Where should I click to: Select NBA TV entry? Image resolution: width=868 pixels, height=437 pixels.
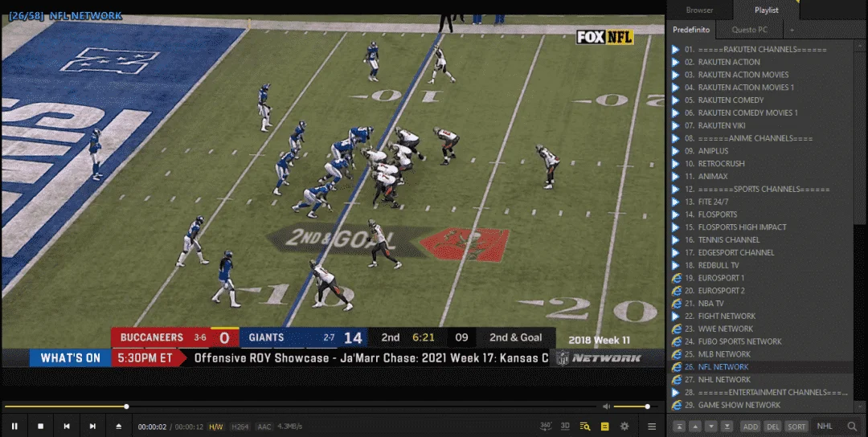(762, 304)
